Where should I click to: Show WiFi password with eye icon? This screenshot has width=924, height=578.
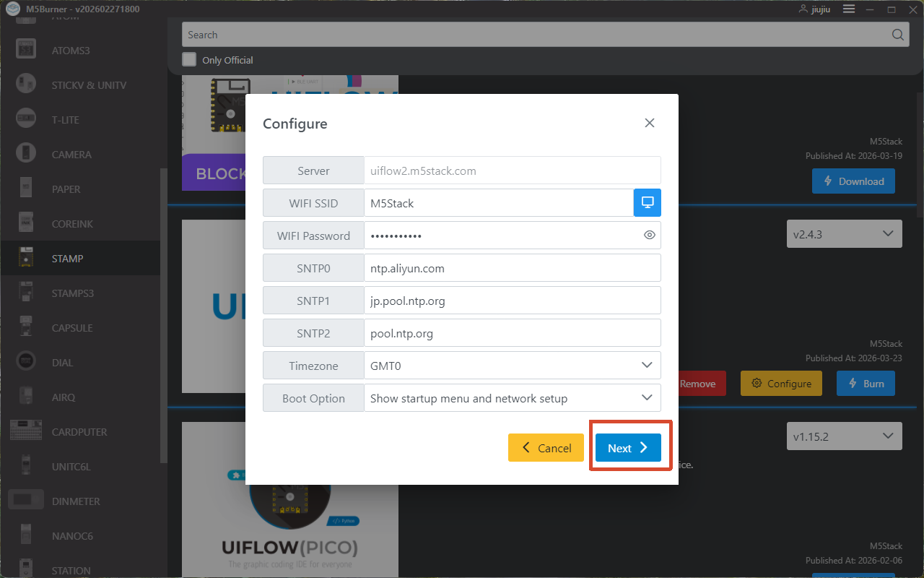tap(649, 236)
